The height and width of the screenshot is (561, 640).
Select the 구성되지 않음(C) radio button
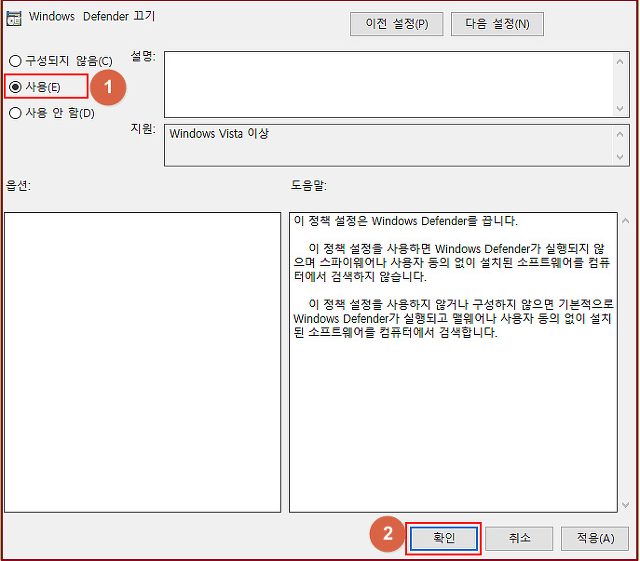60,61
